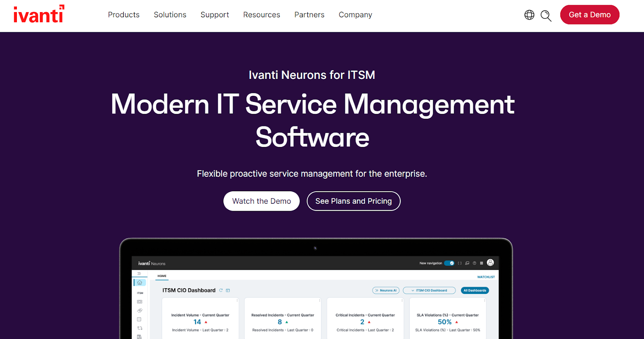Open the language globe selector
The image size is (644, 339).
(x=529, y=15)
